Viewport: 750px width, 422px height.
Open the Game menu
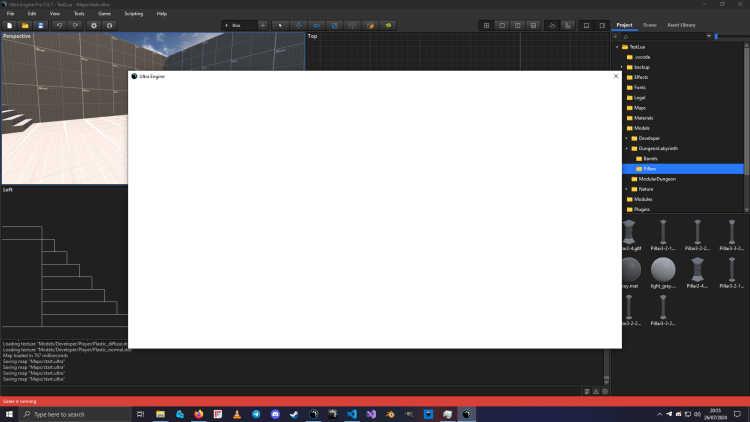[104, 14]
